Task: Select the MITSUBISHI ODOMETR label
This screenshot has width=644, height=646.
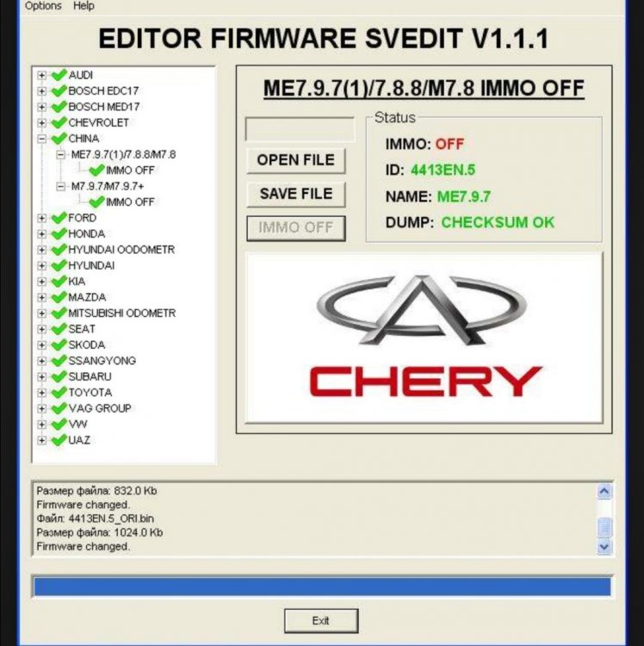Action: pos(122,314)
